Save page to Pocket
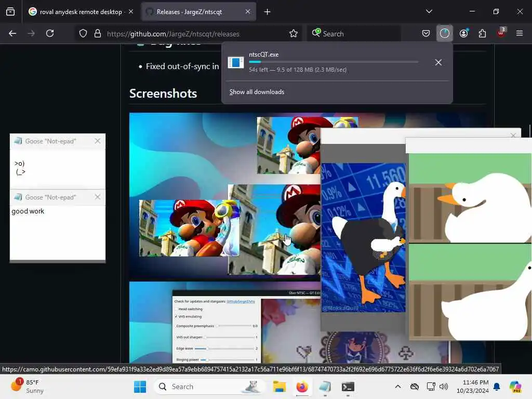The width and height of the screenshot is (532, 399). (426, 33)
